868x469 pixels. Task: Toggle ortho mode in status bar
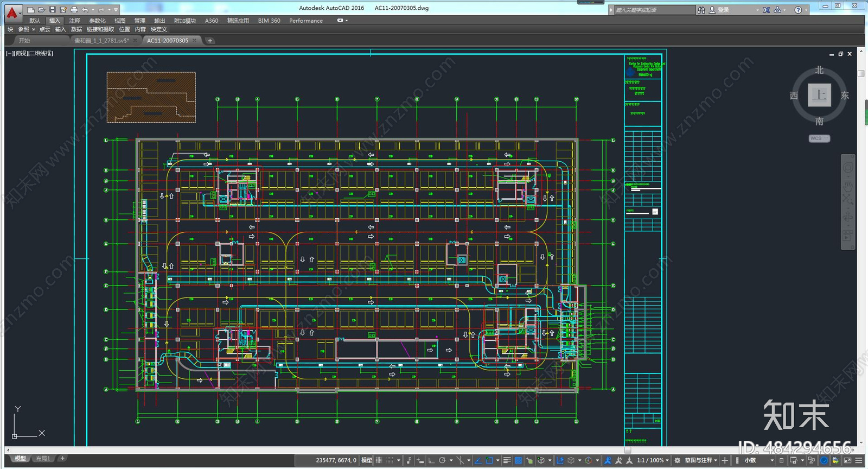(431, 460)
